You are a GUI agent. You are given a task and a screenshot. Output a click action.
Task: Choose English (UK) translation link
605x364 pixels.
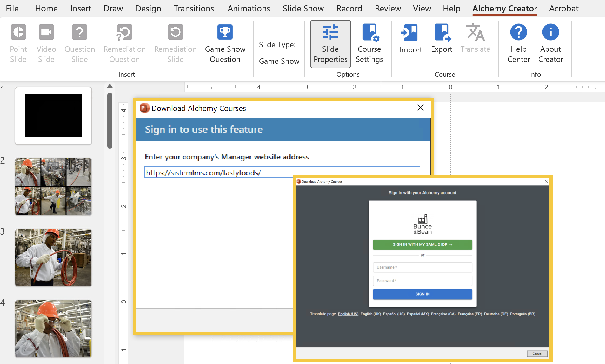[x=370, y=314]
